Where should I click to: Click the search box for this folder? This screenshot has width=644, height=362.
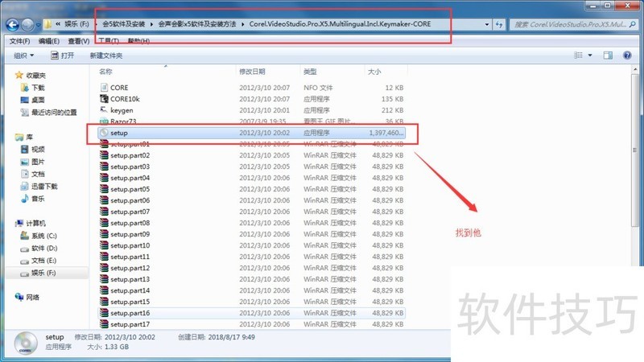574,25
